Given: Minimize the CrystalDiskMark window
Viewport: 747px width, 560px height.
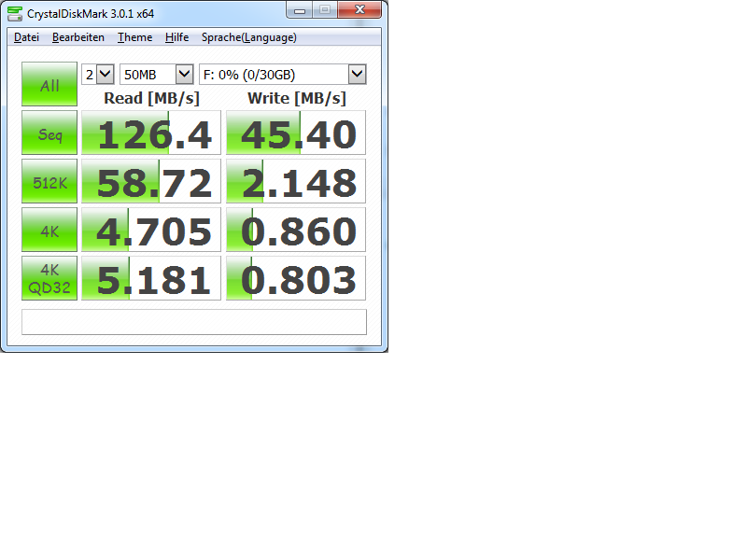Looking at the screenshot, I should (x=300, y=10).
